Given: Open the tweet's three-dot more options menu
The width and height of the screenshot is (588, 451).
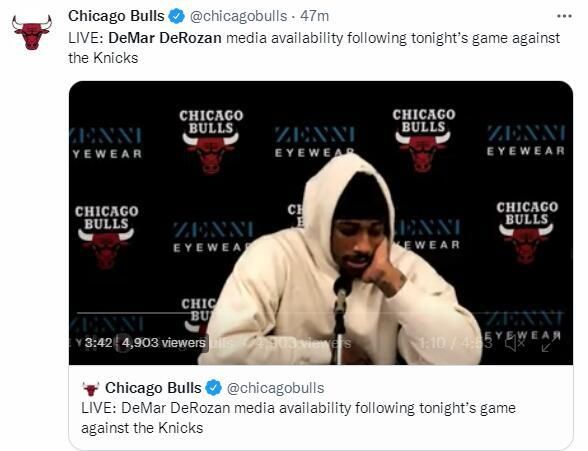Looking at the screenshot, I should coord(564,16).
